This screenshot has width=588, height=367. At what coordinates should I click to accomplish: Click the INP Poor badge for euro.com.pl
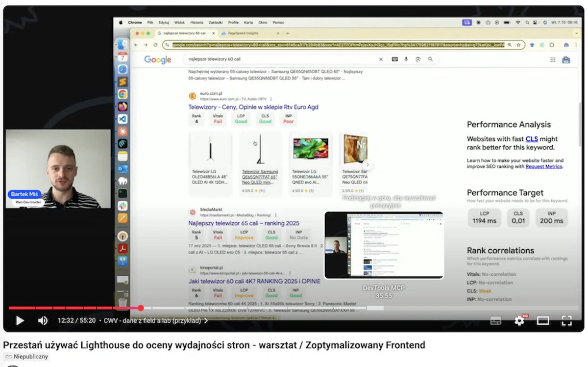point(289,119)
